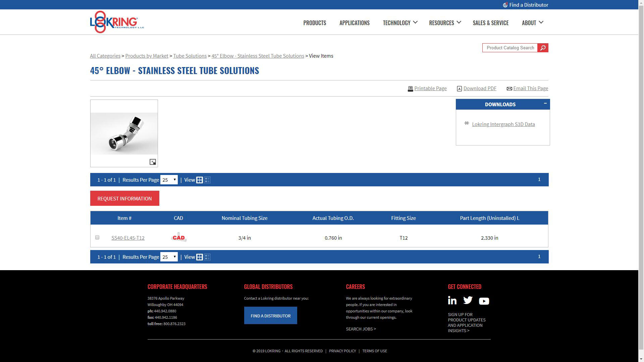This screenshot has height=362, width=644.
Task: Switch to grid view in top toolbar
Action: coord(200,180)
